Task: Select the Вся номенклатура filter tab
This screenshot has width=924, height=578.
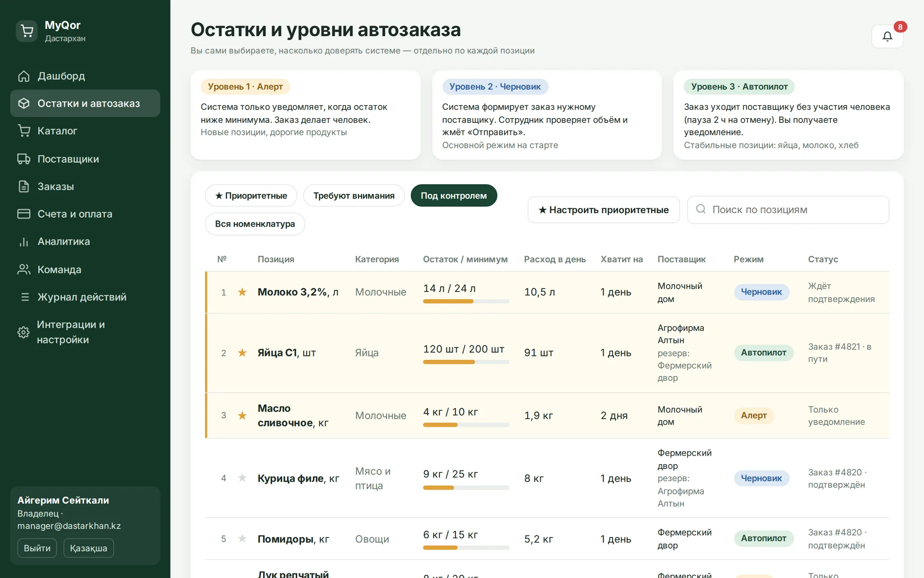Action: tap(255, 224)
